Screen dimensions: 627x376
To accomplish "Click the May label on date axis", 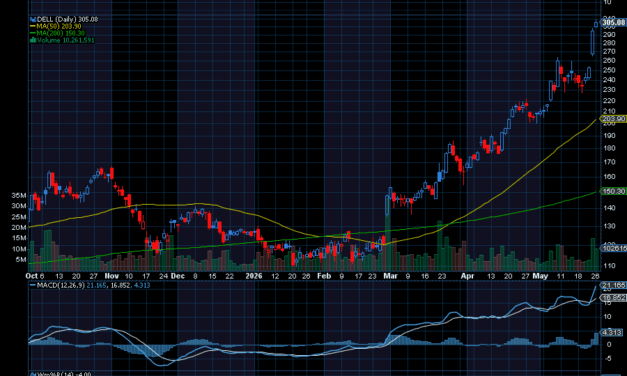I will pos(541,276).
